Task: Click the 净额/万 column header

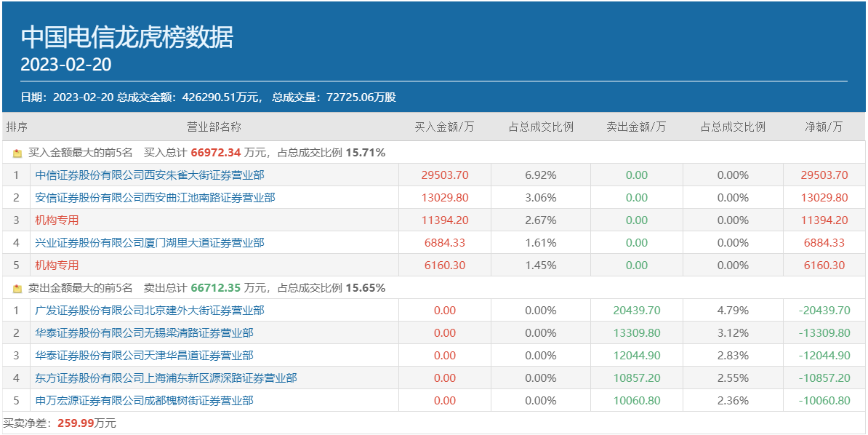Action: (x=824, y=127)
